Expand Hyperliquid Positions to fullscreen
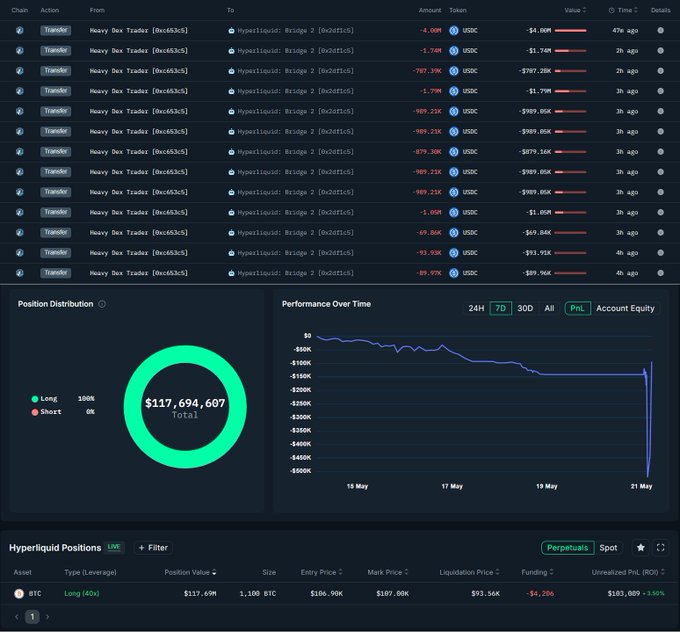The image size is (680, 632). tap(660, 548)
